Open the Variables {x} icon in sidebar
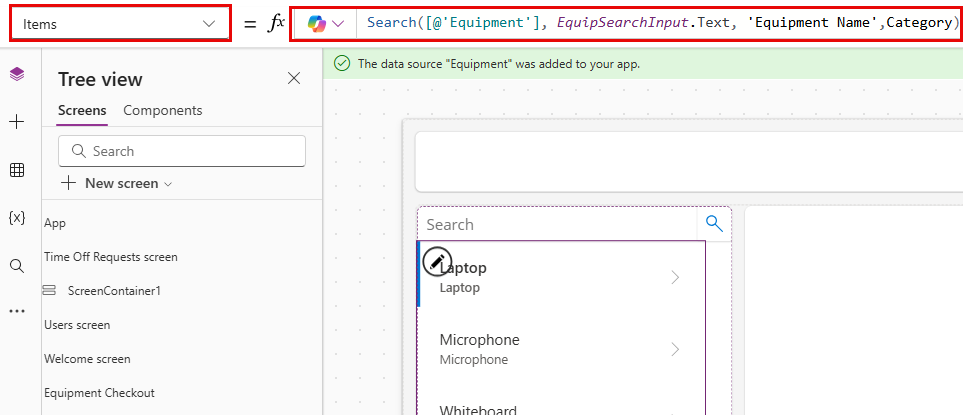 tap(17, 217)
